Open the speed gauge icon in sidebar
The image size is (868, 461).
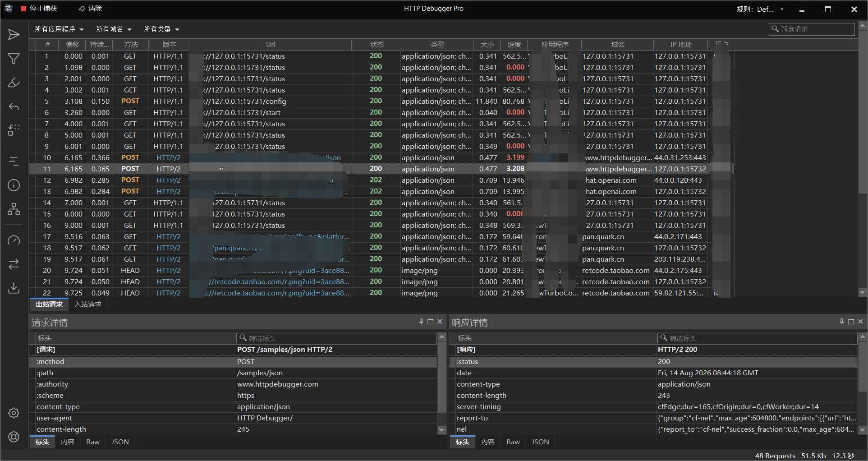coord(14,240)
